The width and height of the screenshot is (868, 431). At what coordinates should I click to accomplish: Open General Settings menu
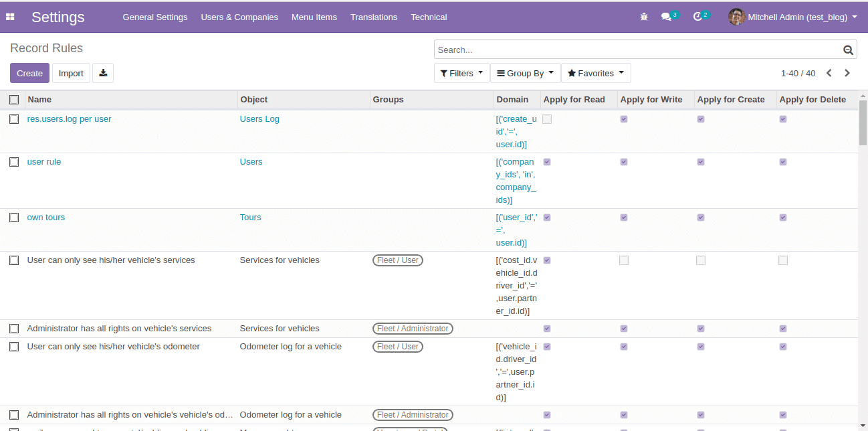pyautogui.click(x=155, y=17)
